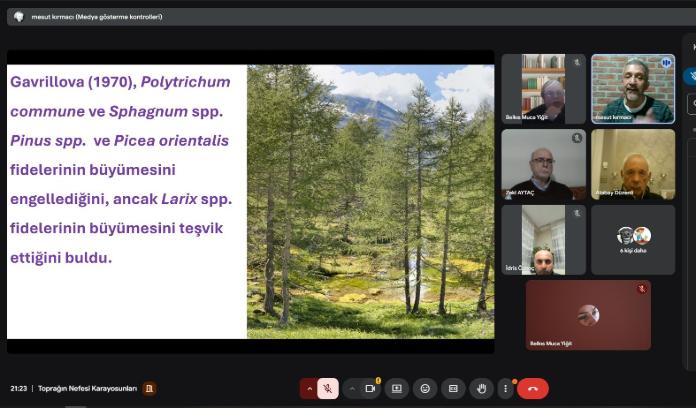Open the three-dot more options menu

505,388
